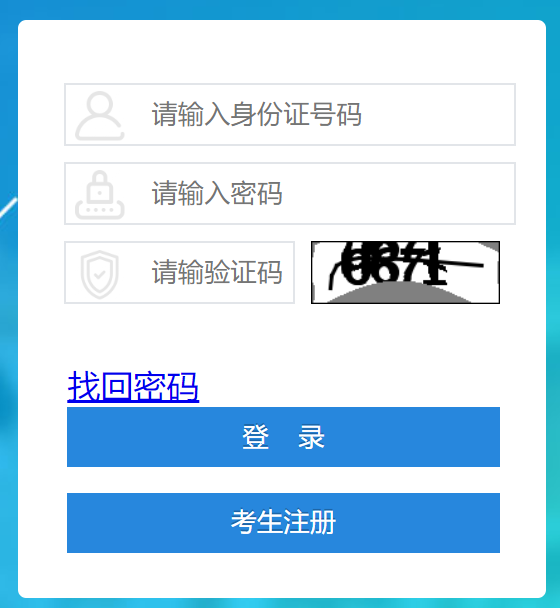
Task: Click the 登 character on login button
Action: click(255, 437)
